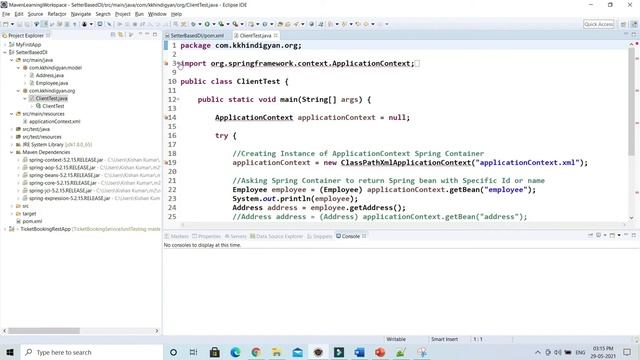Select spring-aop-5.2.15.RELEASE.jar

(x=62, y=167)
